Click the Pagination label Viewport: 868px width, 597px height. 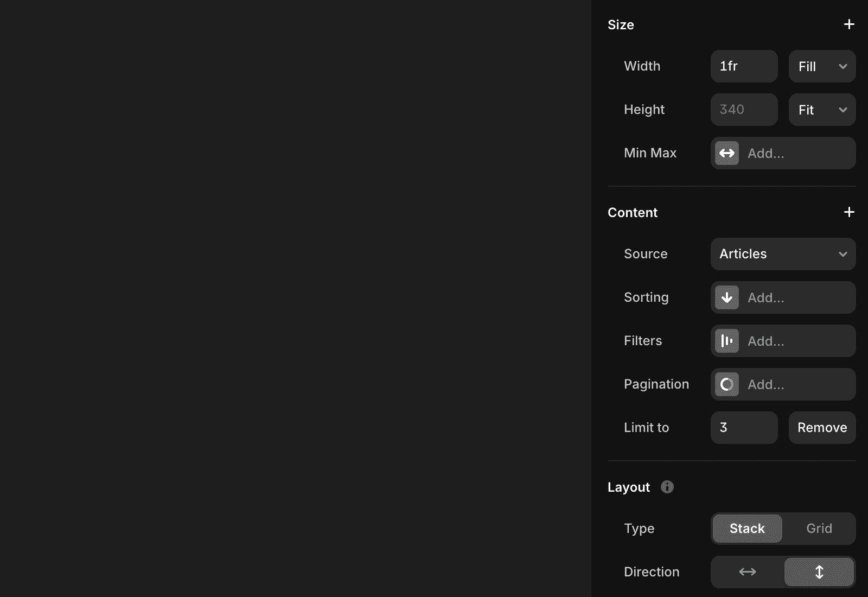coord(656,384)
